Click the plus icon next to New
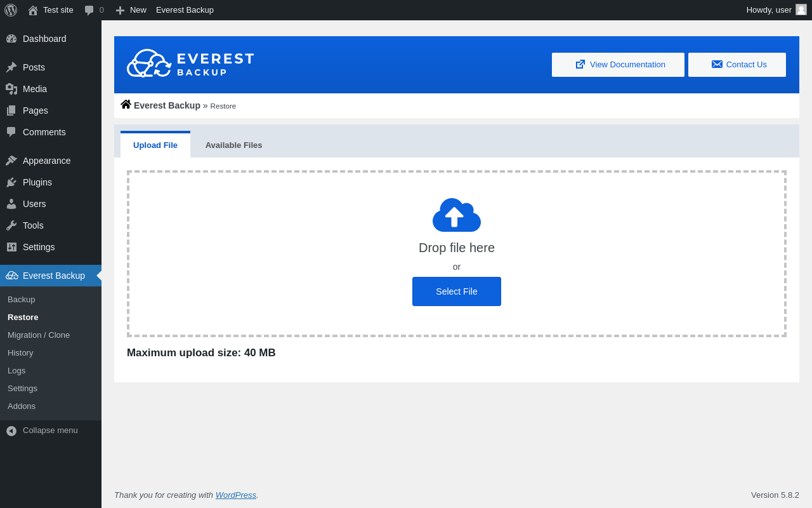812x508 pixels. coord(120,10)
